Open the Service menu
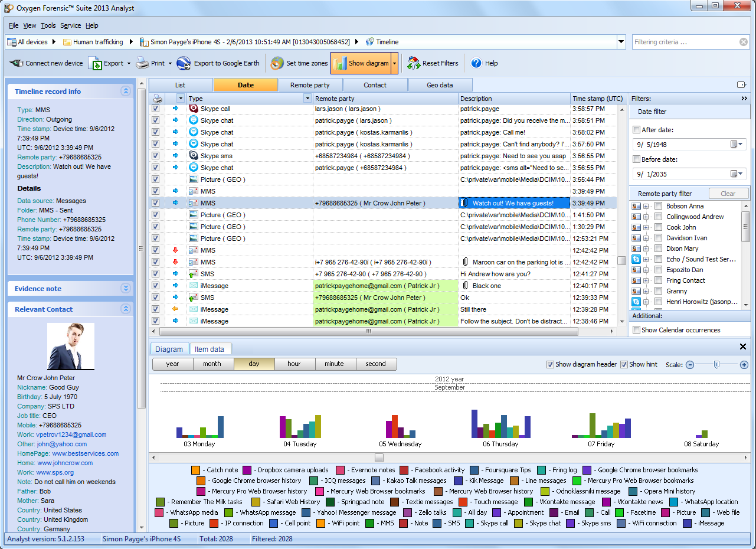756x549 pixels. [71, 25]
